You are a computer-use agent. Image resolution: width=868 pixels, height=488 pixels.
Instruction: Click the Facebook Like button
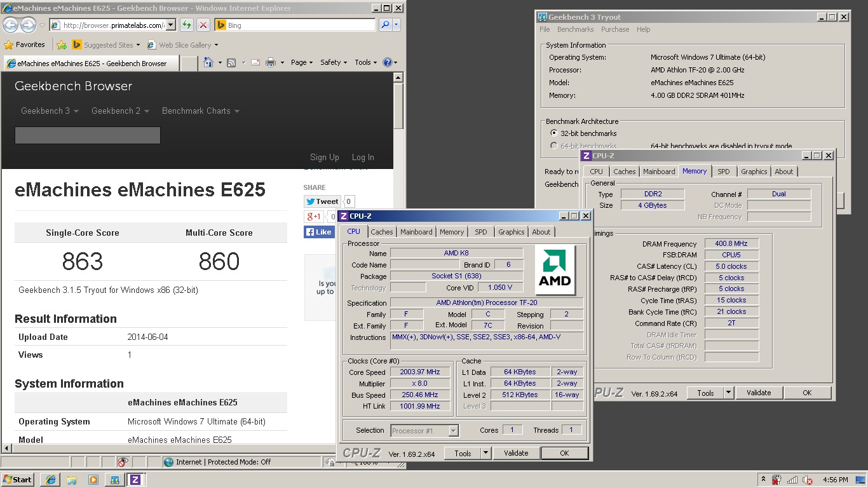[319, 232]
